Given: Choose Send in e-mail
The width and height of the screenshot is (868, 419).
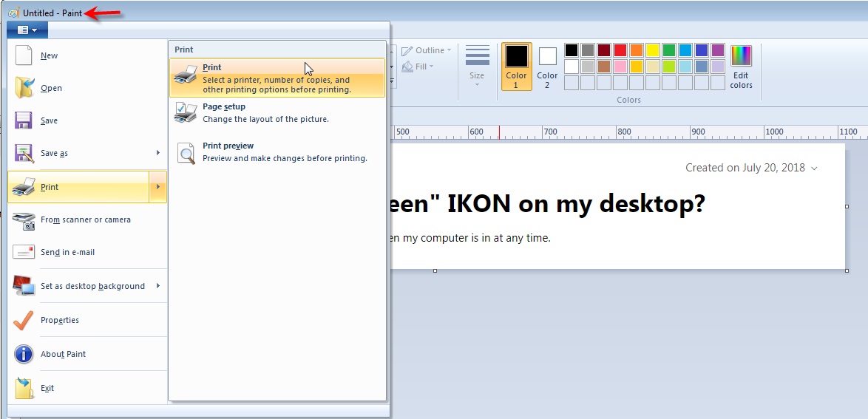Looking at the screenshot, I should click(x=87, y=253).
